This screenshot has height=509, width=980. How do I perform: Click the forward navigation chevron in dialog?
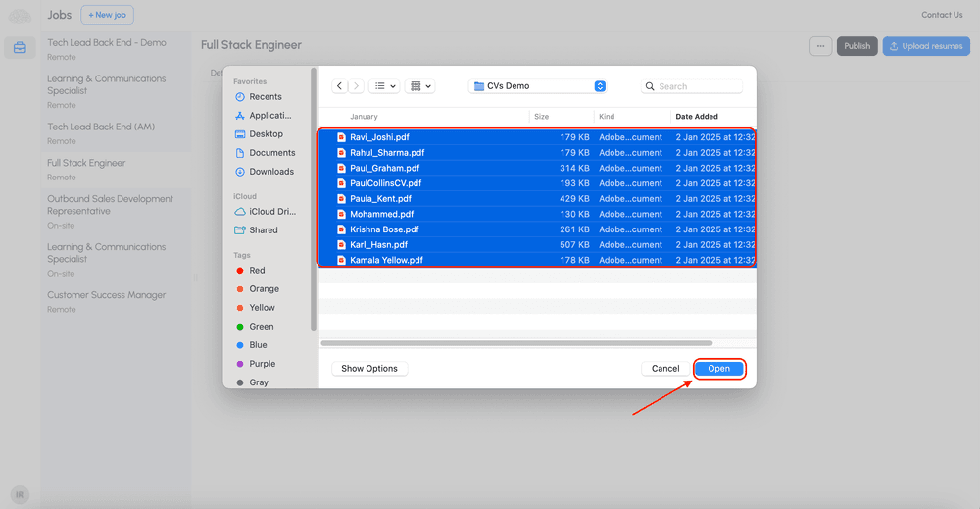coord(356,86)
